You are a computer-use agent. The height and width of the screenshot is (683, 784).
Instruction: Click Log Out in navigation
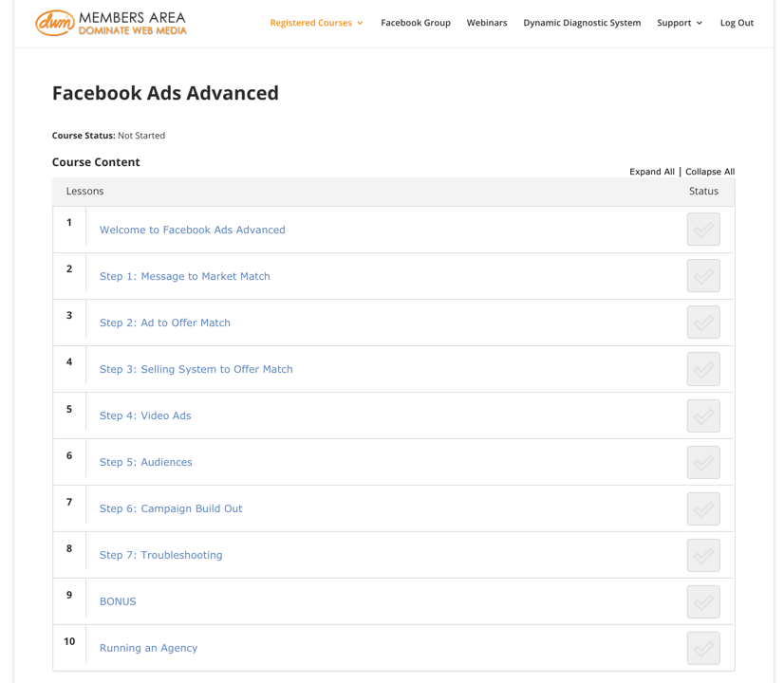737,23
